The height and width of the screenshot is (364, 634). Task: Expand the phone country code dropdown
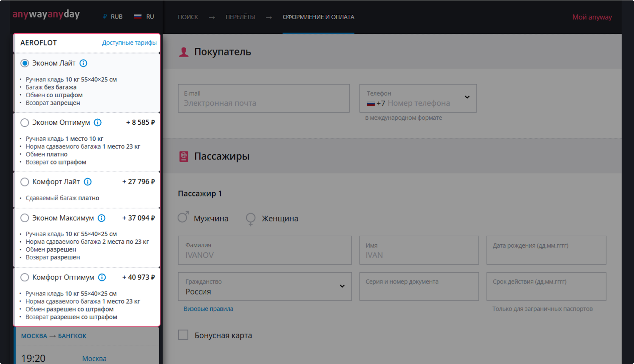(467, 97)
